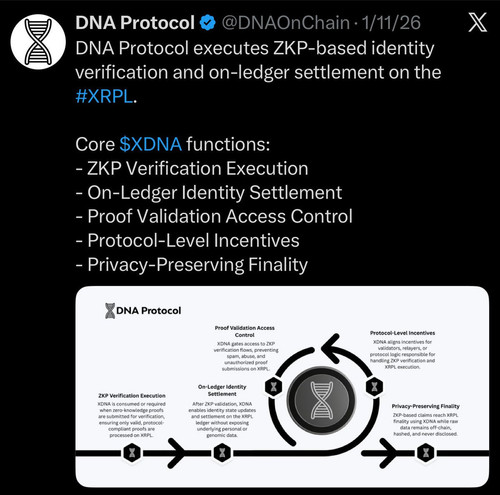Click the Protocol-Level Incentives hexagon node
The width and height of the screenshot is (500, 495).
(374, 387)
